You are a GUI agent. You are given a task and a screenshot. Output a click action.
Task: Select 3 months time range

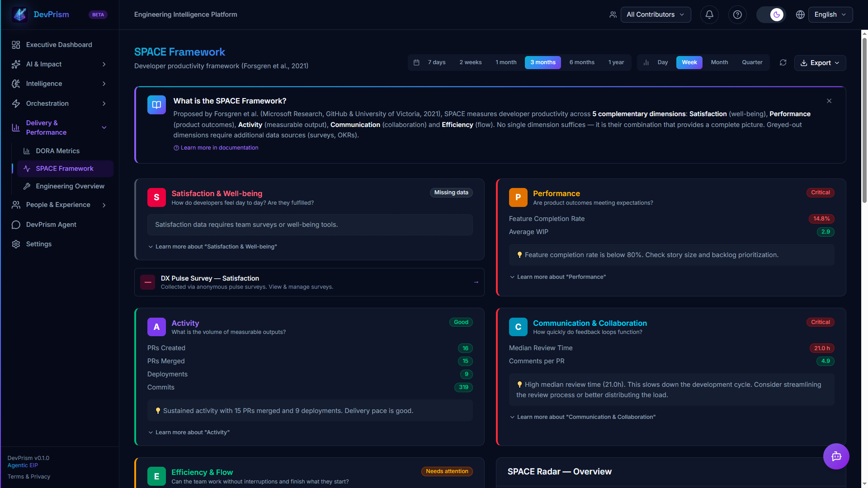click(x=543, y=62)
